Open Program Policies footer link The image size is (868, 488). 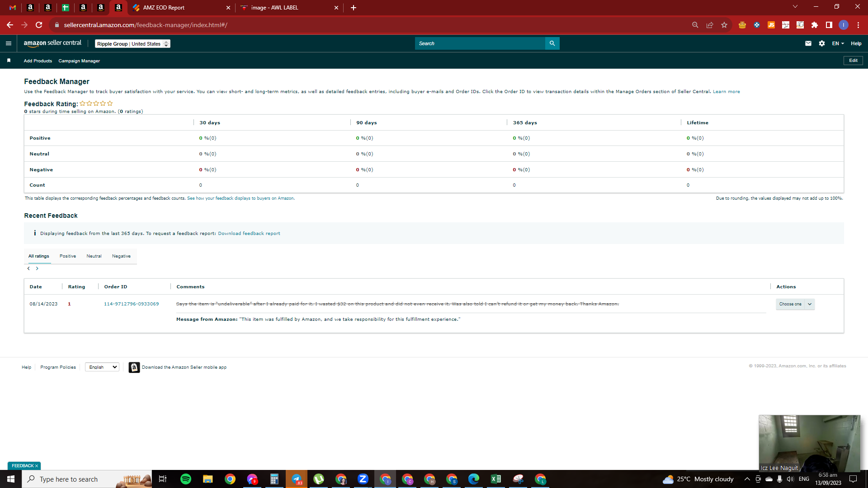58,367
